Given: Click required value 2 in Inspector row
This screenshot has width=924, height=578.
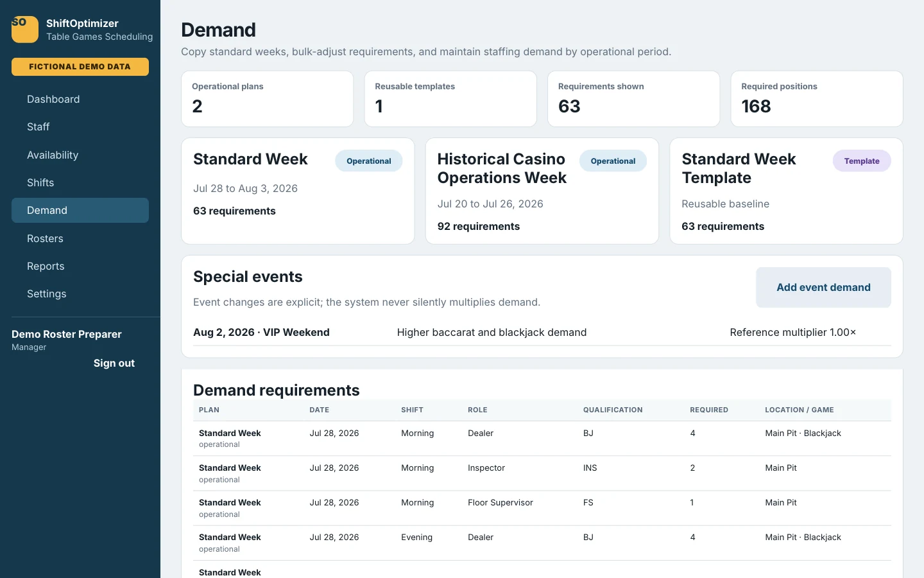Looking at the screenshot, I should click(692, 468).
